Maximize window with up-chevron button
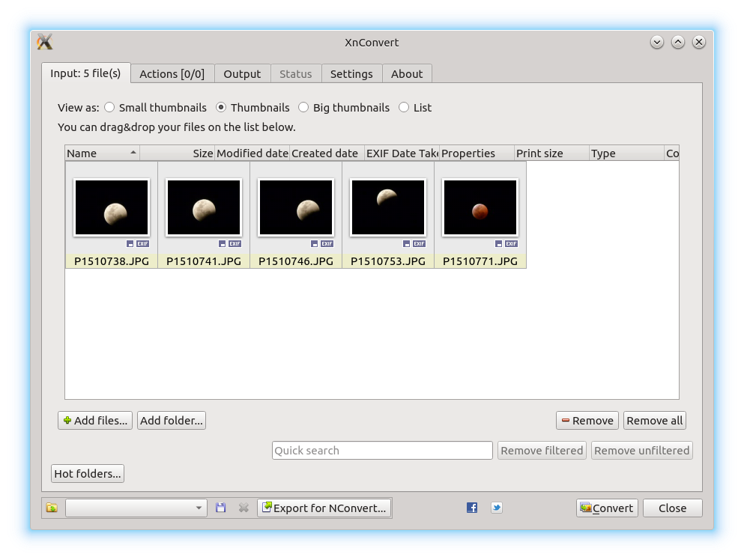This screenshot has height=560, width=744. point(677,42)
